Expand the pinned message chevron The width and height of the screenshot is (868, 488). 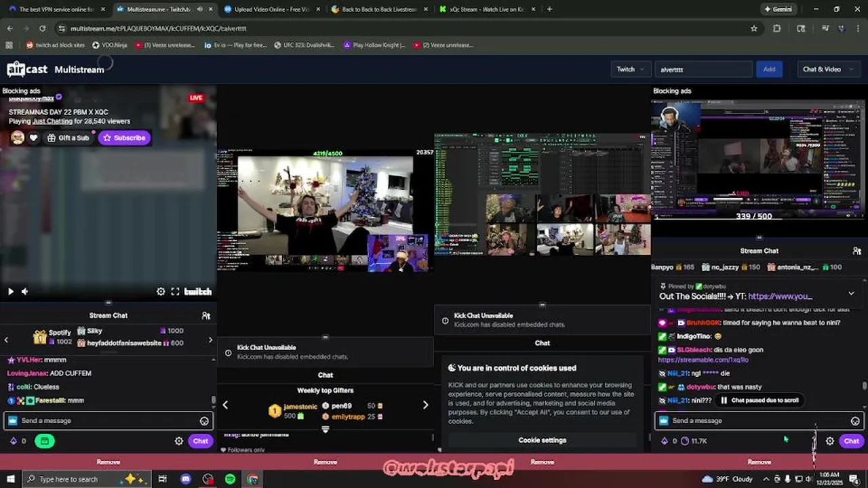click(851, 293)
